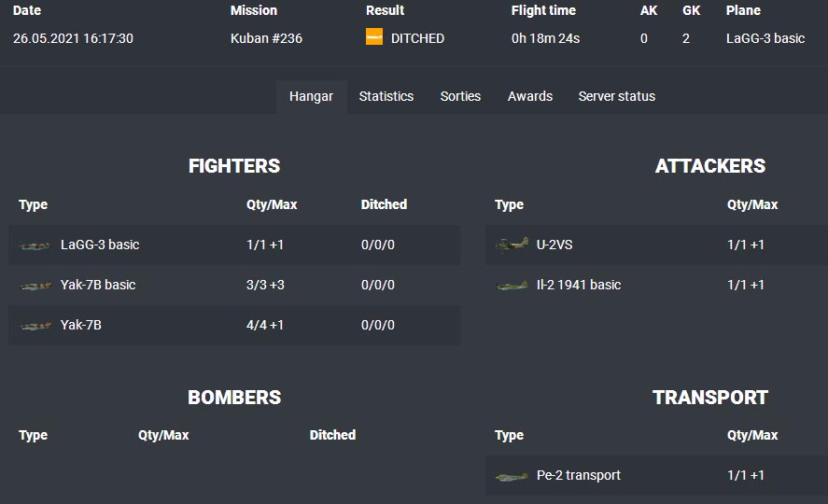Click the orange DITCHED result icon
Viewport: 828px width, 504px height.
point(374,38)
